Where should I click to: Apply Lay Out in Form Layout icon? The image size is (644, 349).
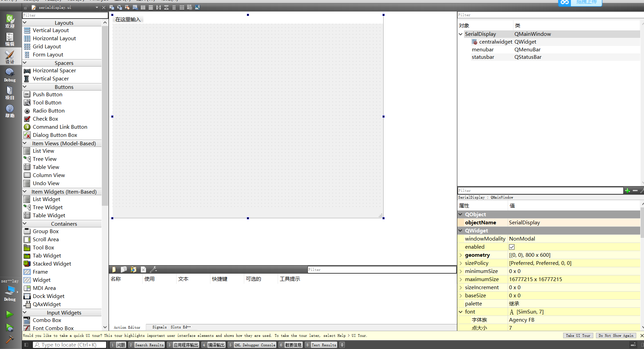(x=174, y=7)
